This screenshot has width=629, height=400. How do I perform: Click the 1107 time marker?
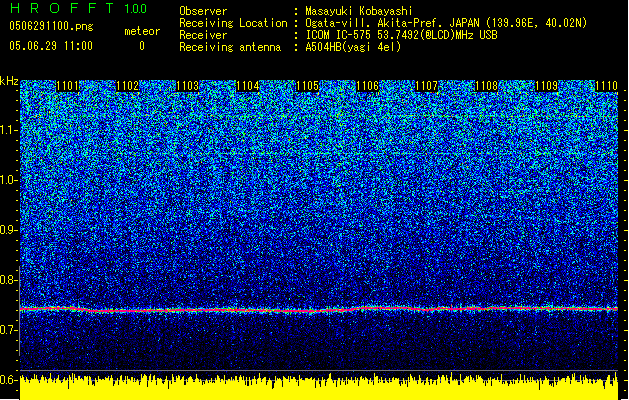pos(426,86)
